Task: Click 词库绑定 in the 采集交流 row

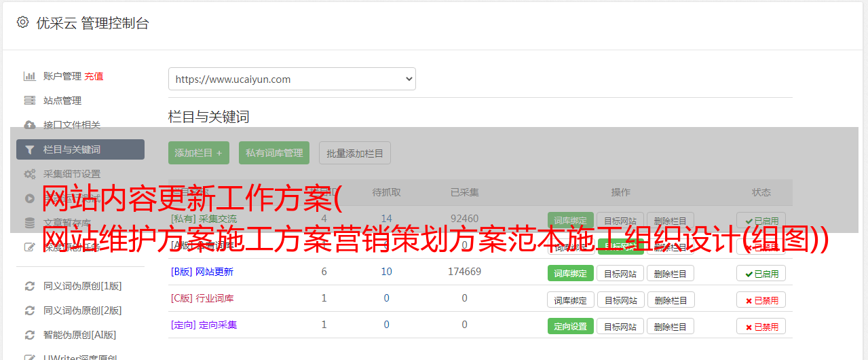Action: click(570, 221)
